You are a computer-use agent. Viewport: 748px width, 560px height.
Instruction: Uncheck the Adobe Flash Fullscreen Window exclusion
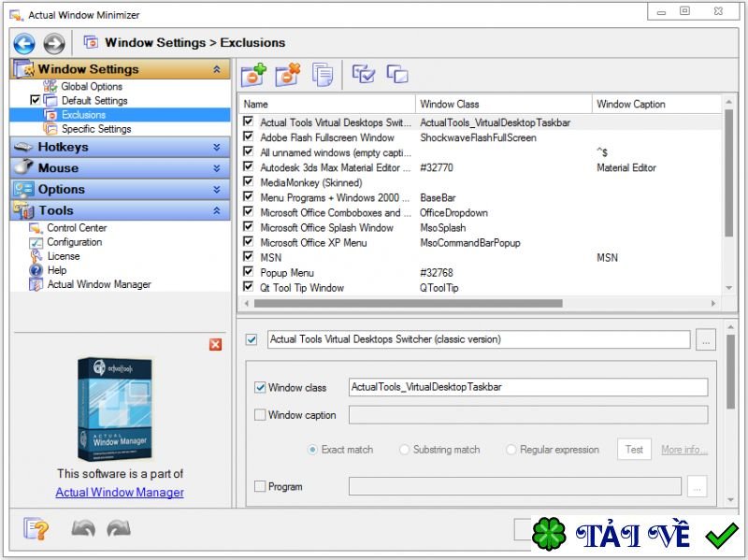(248, 137)
